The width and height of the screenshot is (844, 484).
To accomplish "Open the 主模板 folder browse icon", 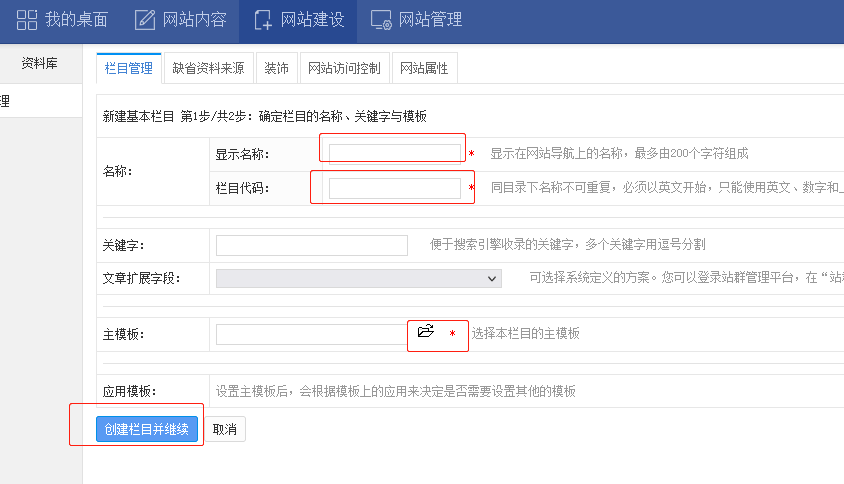I will coord(425,332).
